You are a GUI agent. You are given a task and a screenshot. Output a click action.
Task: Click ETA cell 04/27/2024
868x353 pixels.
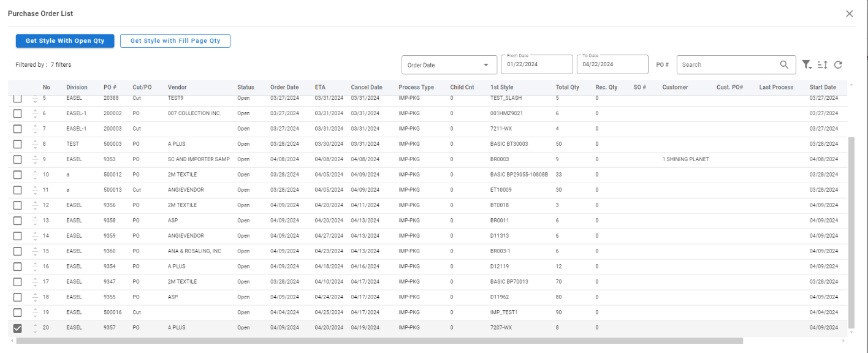point(329,236)
